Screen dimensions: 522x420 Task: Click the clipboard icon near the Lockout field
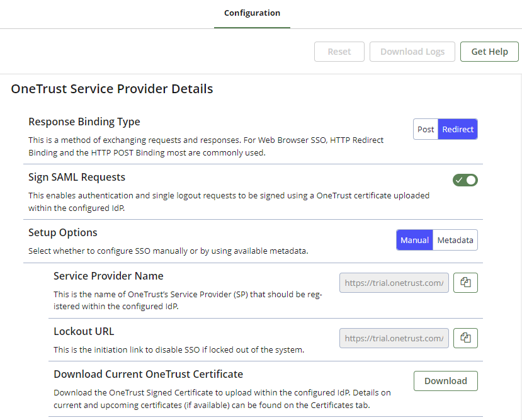(465, 338)
